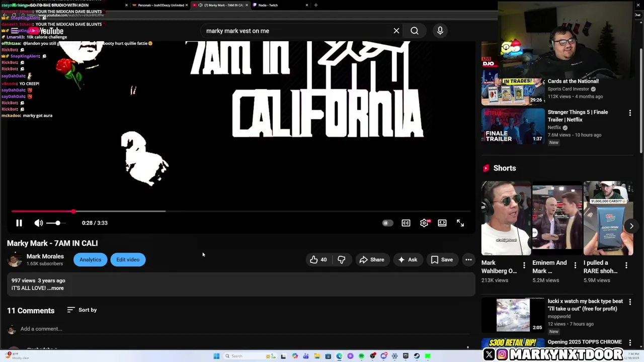Open options for Stranger Things 5 video
Screen dimensions: 644x362
pyautogui.click(x=630, y=113)
